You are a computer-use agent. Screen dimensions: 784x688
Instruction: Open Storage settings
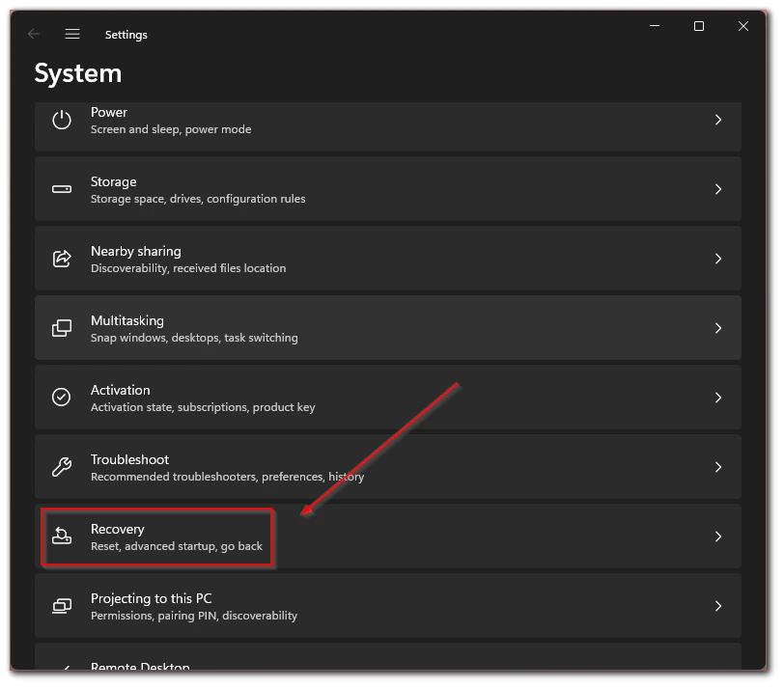388,189
